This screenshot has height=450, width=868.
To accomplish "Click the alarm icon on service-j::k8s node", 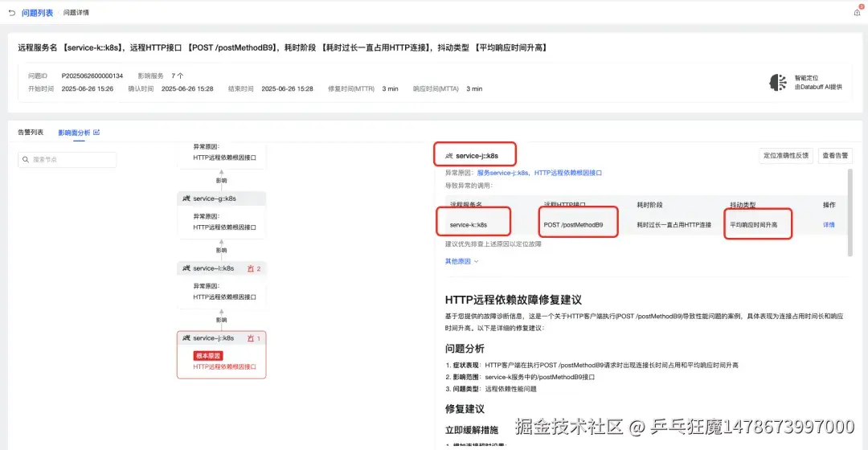I will [x=251, y=338].
